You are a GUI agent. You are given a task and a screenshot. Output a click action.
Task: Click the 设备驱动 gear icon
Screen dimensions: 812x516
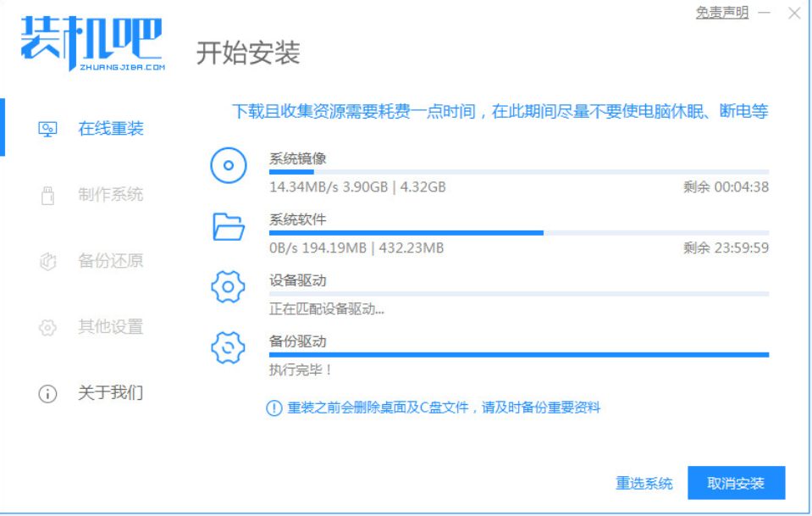[228, 287]
